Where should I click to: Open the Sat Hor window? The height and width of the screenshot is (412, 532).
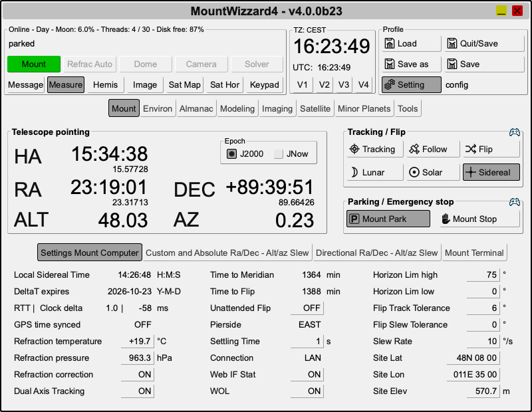[225, 85]
